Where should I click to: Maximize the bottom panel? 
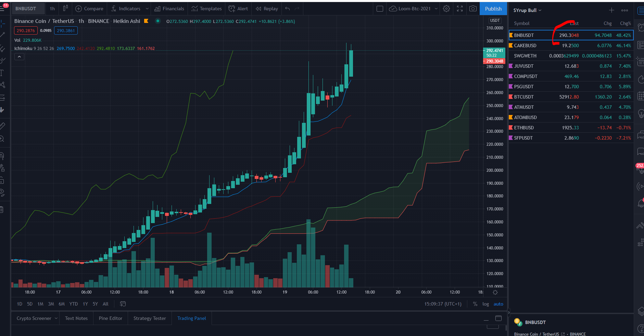point(498,318)
